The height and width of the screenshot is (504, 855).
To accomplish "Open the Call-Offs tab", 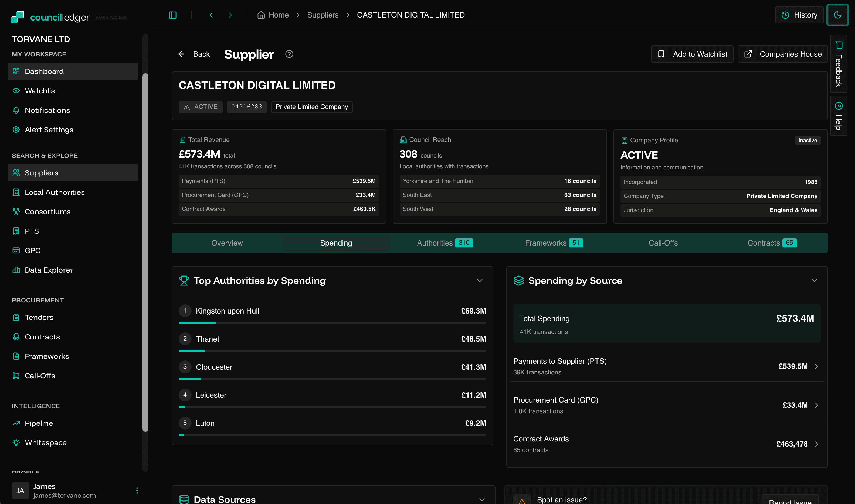I will pos(663,243).
